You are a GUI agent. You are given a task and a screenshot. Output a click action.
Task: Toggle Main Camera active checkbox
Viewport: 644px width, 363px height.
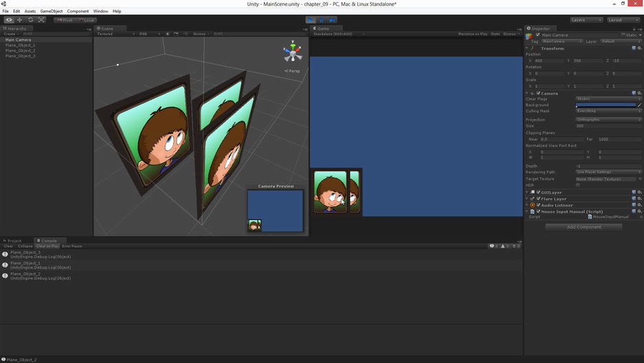(x=538, y=35)
